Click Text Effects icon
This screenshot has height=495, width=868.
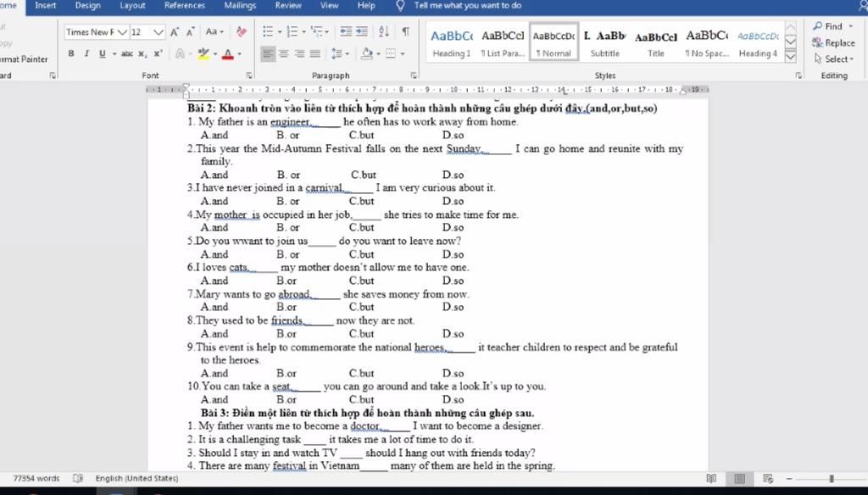[180, 53]
